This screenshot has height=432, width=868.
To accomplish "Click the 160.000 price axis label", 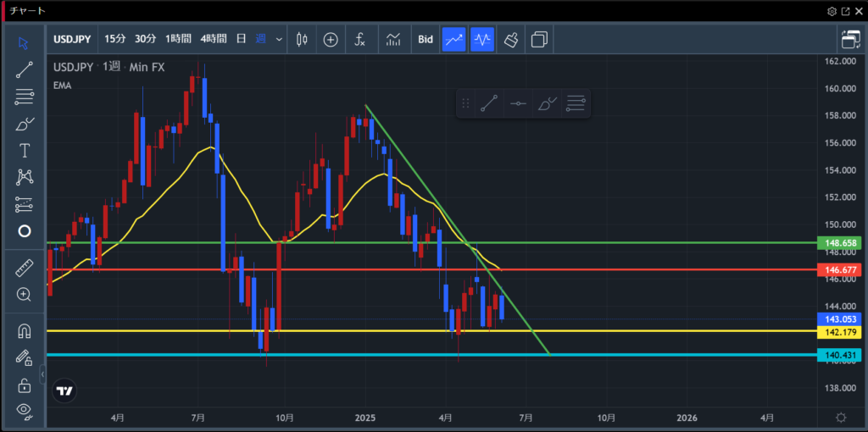I will click(838, 88).
